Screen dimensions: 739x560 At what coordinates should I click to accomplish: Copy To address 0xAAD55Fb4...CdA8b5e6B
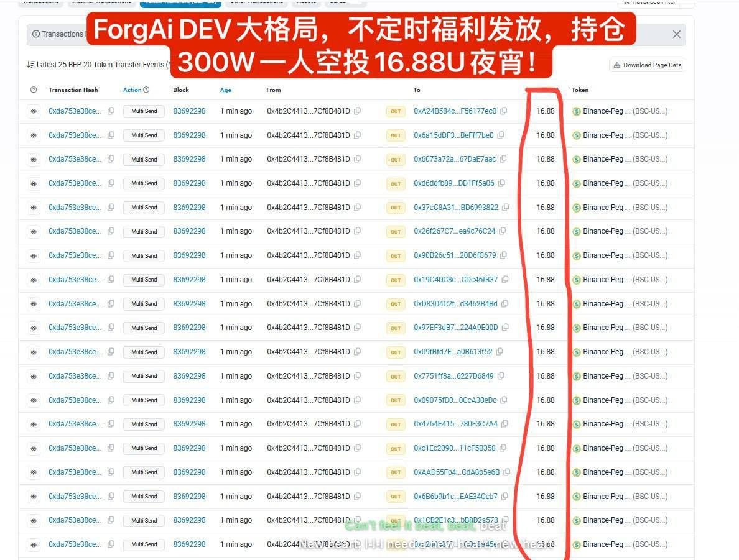[506, 472]
